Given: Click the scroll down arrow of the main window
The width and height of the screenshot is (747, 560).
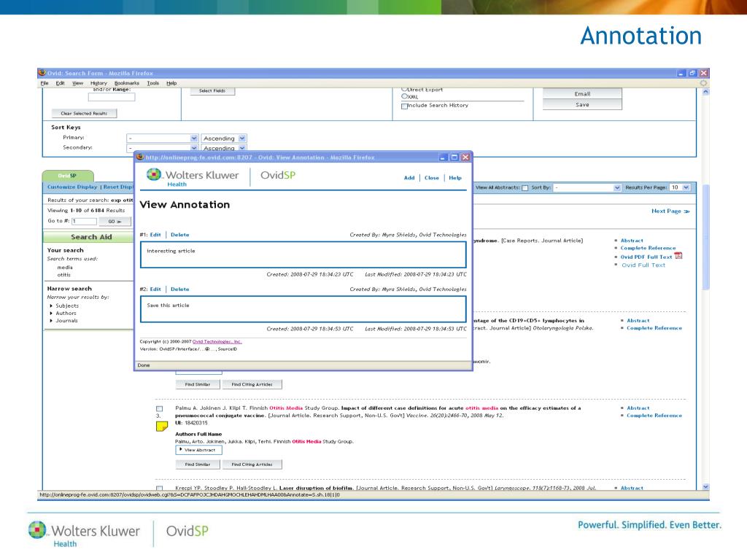Looking at the screenshot, I should pos(706,487).
